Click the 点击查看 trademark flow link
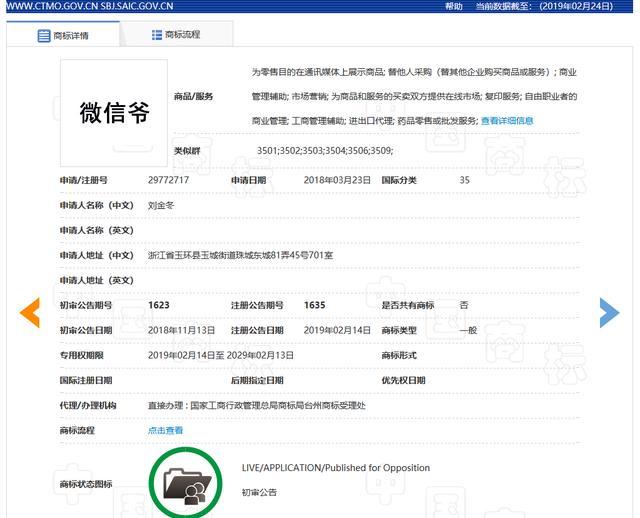The image size is (640, 518). coord(165,430)
